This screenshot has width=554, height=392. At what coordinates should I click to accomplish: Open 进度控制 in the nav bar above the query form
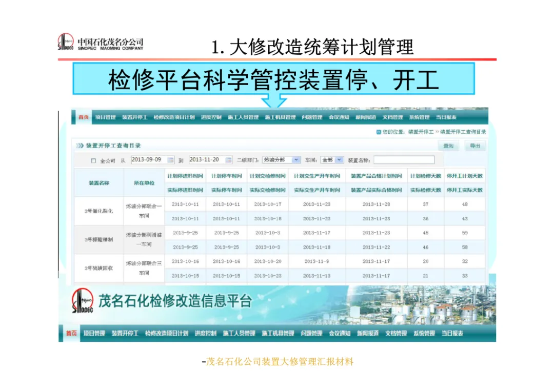[211, 117]
